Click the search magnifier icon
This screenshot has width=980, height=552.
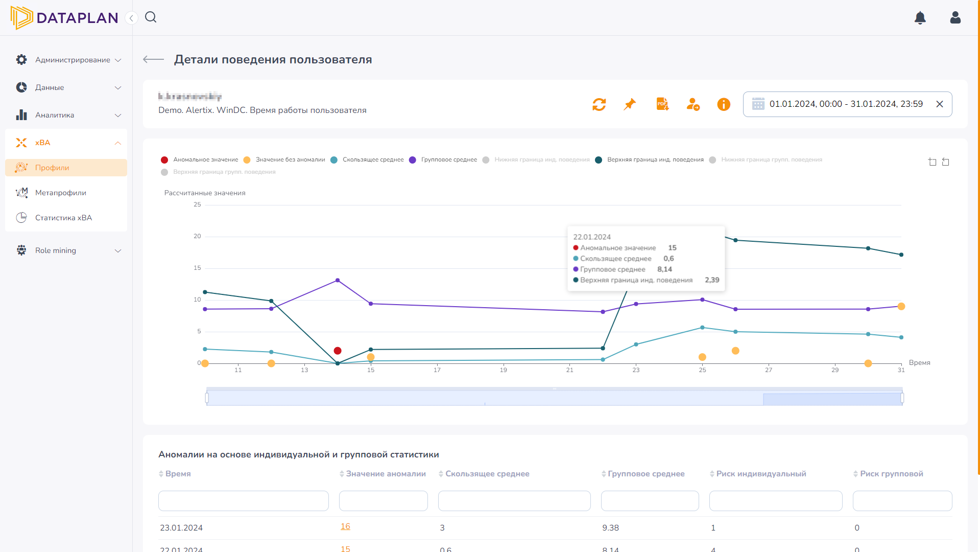point(151,17)
